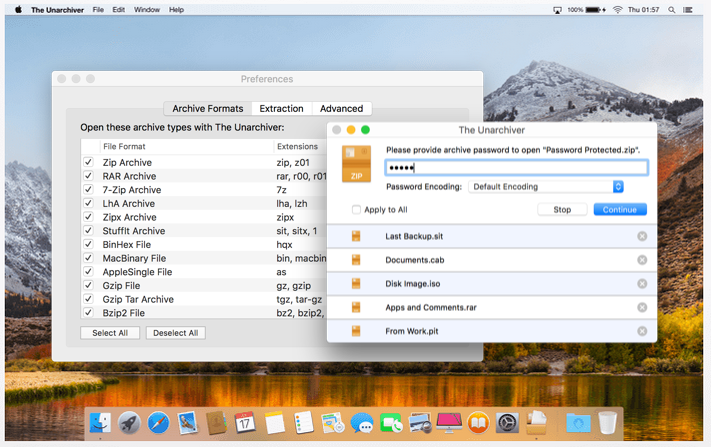711x447 pixels.
Task: Click the Deselect All button
Action: click(x=175, y=333)
